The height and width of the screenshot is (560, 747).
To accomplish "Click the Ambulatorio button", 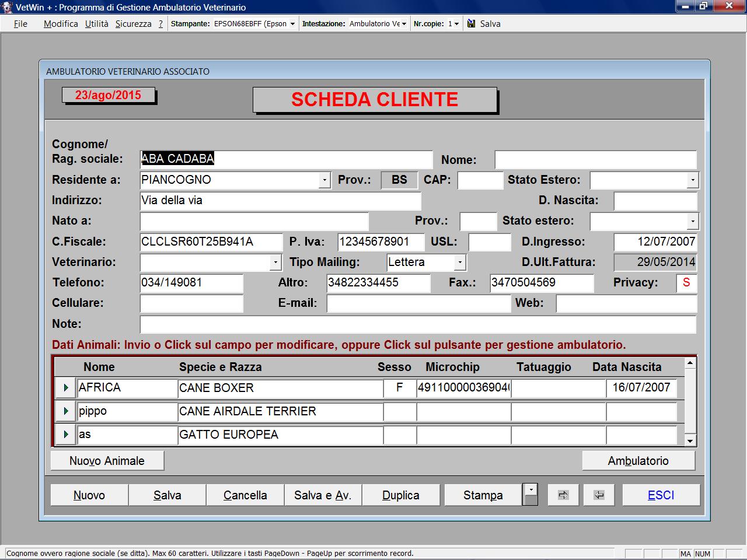I will 638,460.
